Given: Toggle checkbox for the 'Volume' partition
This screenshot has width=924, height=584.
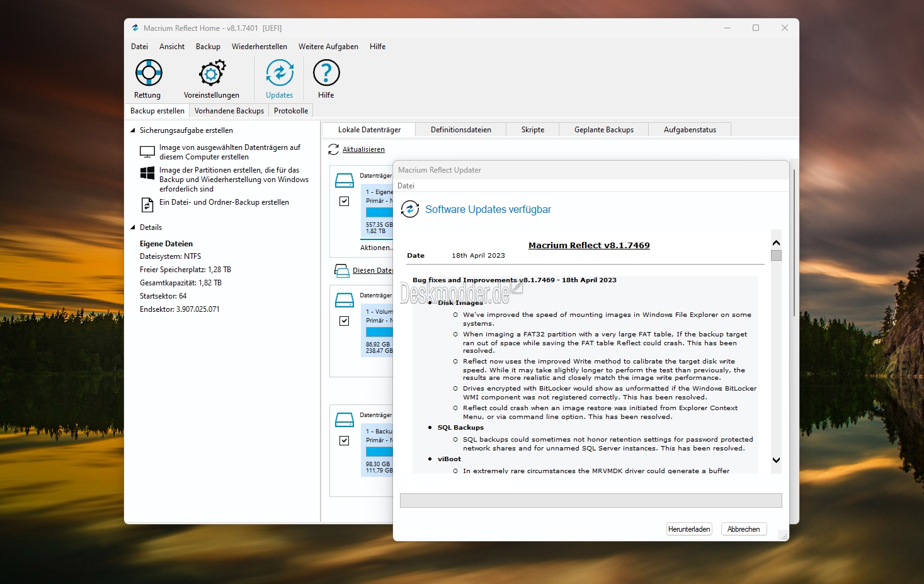Looking at the screenshot, I should (x=345, y=321).
